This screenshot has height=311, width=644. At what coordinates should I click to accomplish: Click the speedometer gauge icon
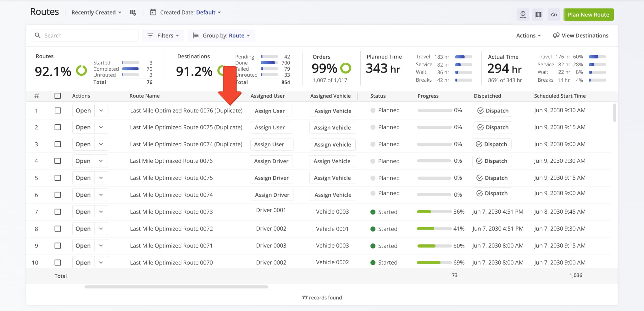click(554, 14)
